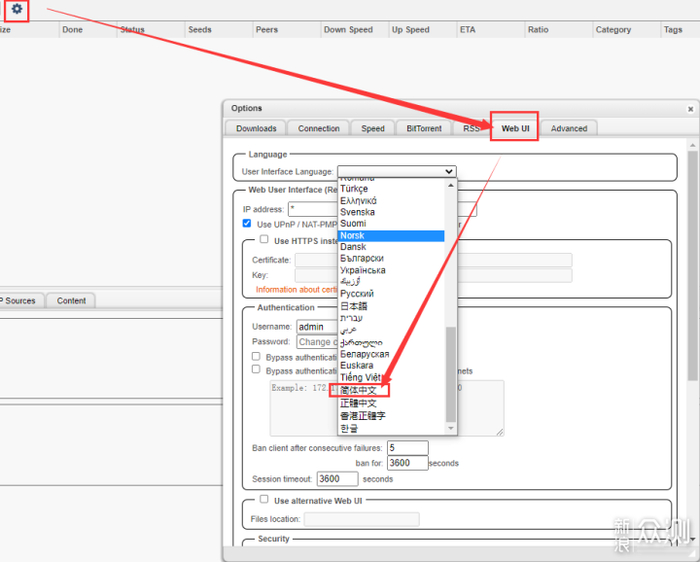Choose Ελληνικά from language list
The height and width of the screenshot is (562, 700).
[x=392, y=200]
